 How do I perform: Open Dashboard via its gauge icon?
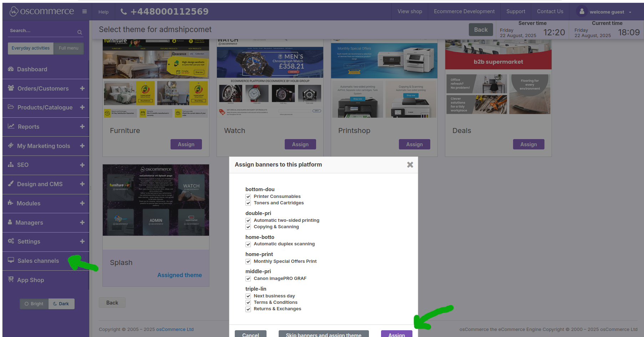(11, 69)
